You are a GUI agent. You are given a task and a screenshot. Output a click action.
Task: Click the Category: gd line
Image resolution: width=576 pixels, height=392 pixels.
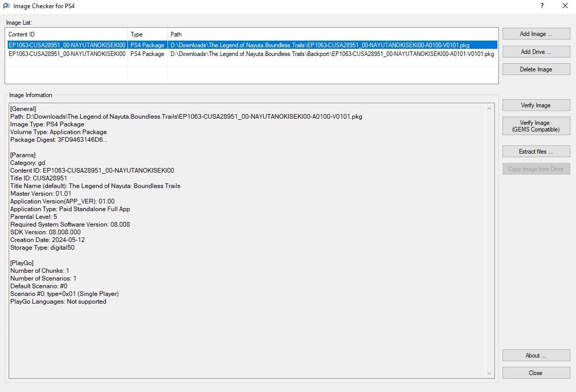coord(28,163)
